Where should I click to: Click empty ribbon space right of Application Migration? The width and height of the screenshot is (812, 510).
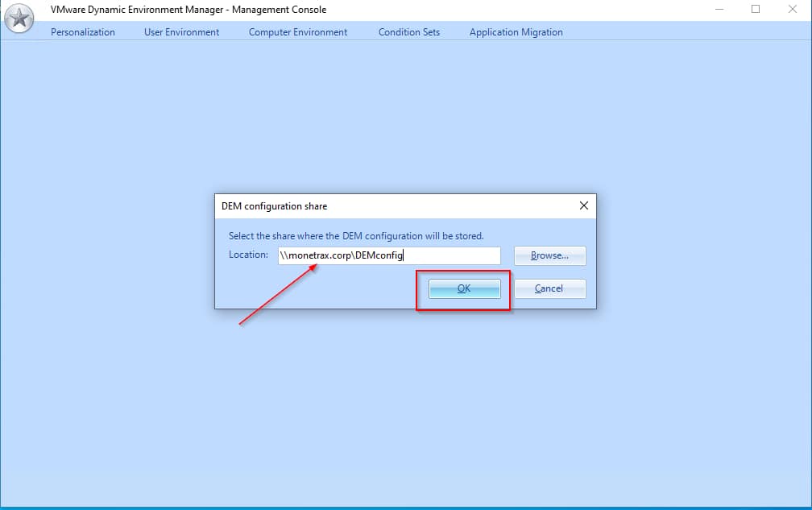[685, 32]
